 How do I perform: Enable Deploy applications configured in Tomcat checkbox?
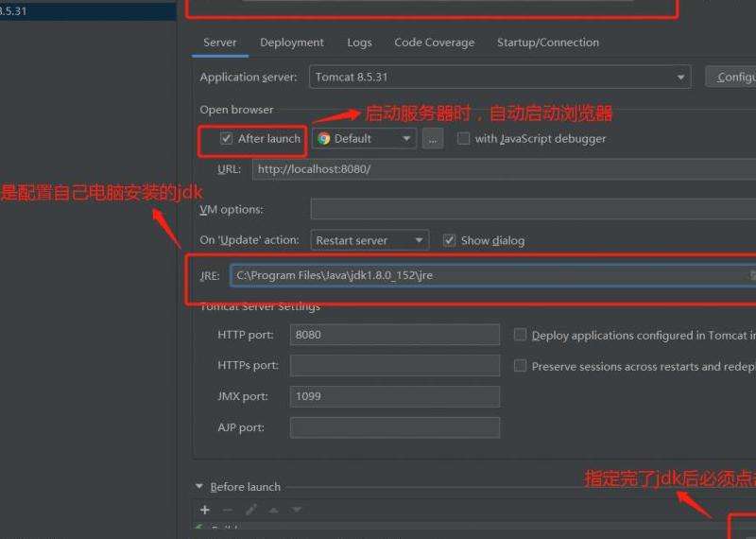[520, 335]
